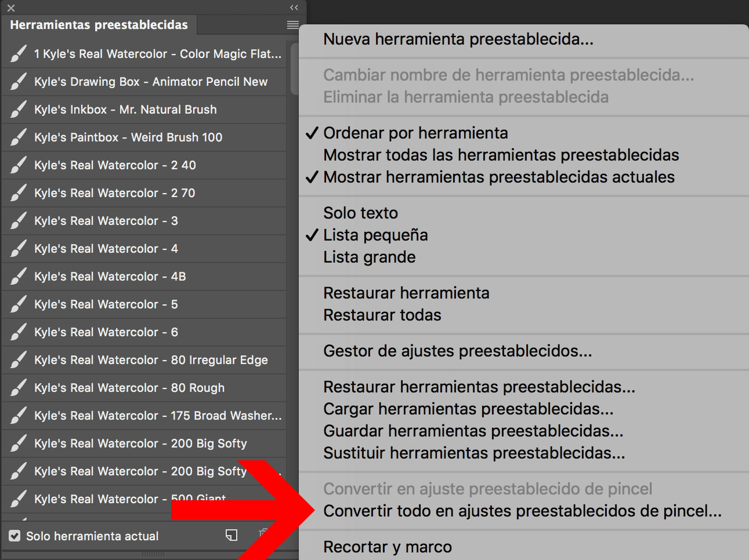Click brush icon beside Kyle's Real Watercolor - 4B
The width and height of the screenshot is (749, 560).
click(19, 277)
